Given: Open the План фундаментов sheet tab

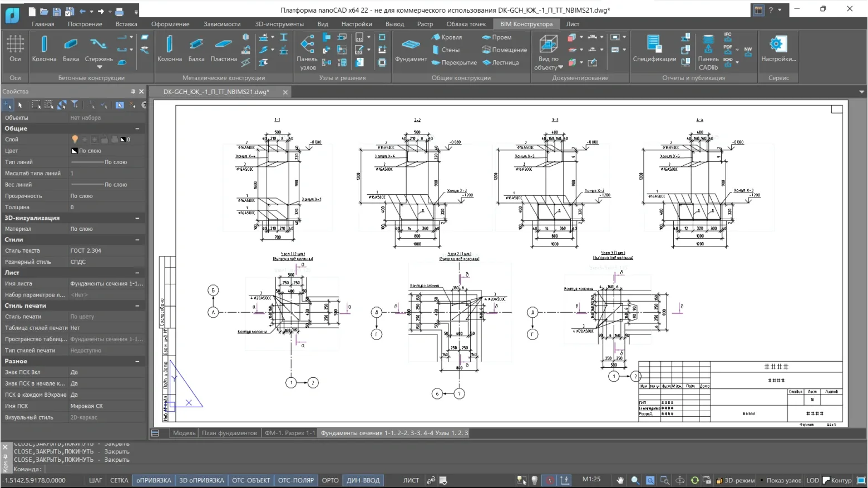Looking at the screenshot, I should pyautogui.click(x=229, y=433).
